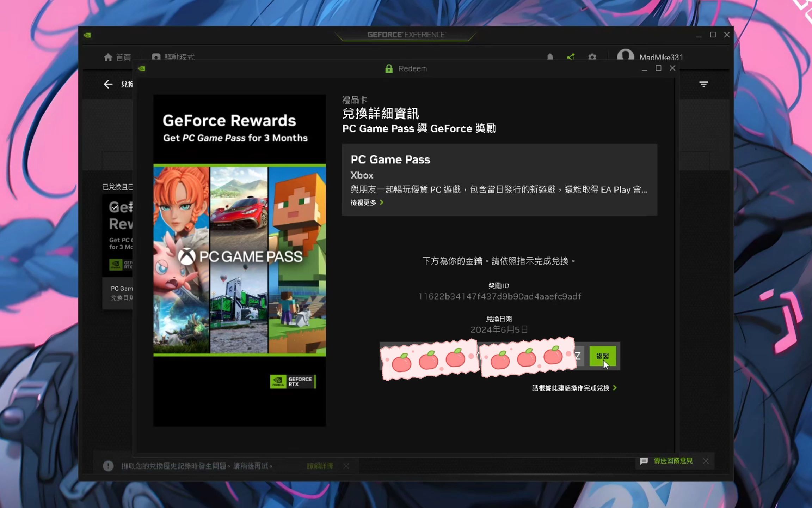Click the back arrow beside 兌換
The width and height of the screenshot is (812, 508).
click(x=108, y=84)
